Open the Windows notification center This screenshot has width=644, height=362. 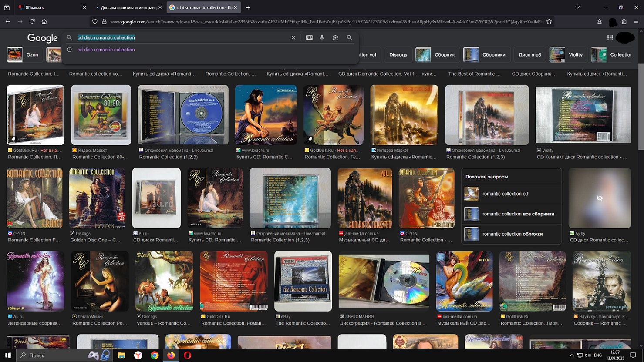click(x=633, y=355)
